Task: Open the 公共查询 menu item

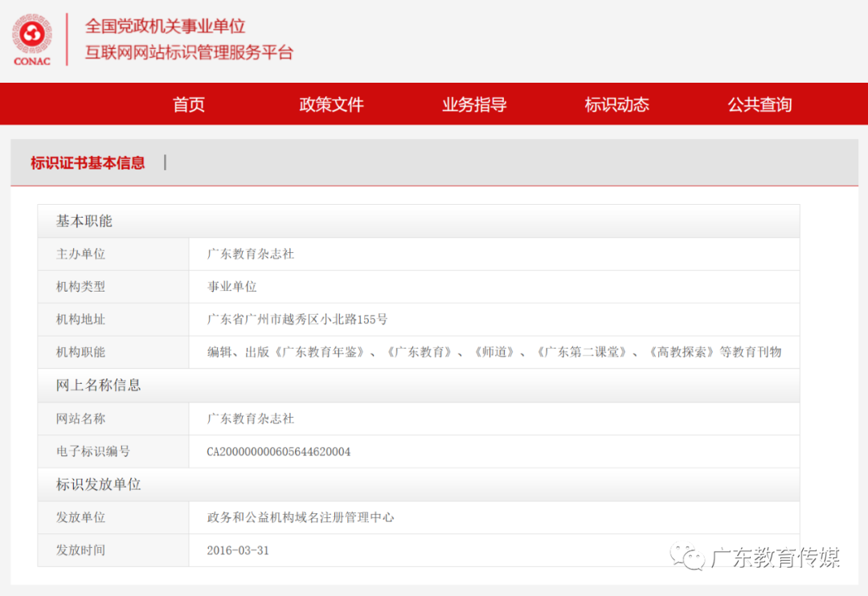Action: [x=759, y=104]
